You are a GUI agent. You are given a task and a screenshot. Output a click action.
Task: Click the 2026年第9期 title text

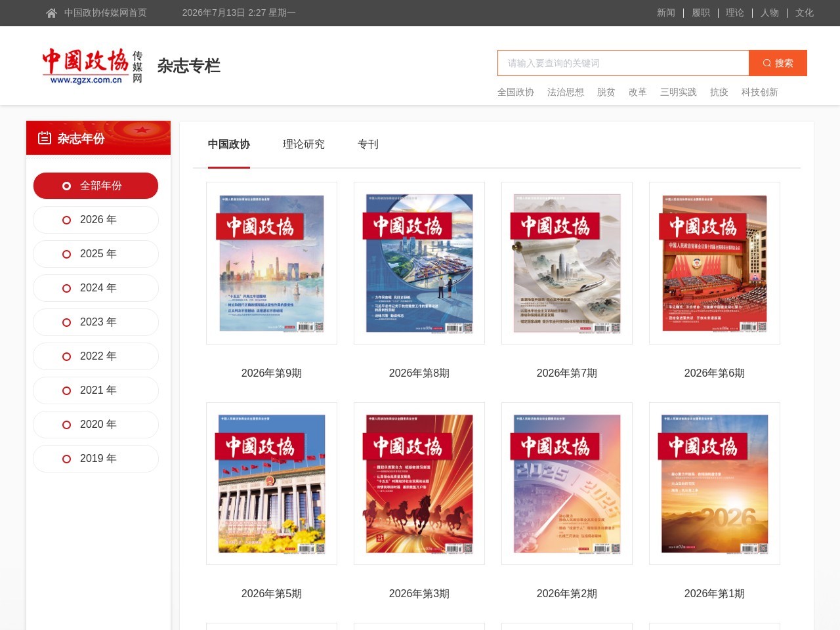(x=272, y=373)
